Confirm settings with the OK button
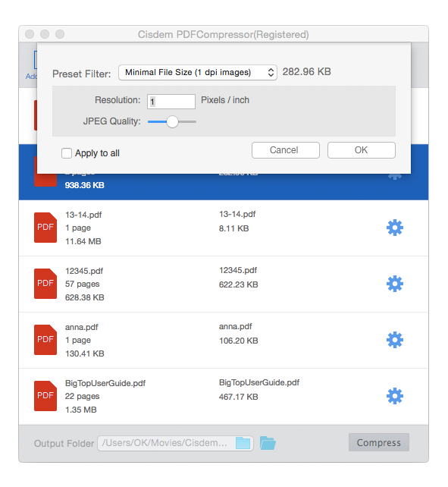Image resolution: width=448 pixels, height=487 pixels. click(x=361, y=150)
